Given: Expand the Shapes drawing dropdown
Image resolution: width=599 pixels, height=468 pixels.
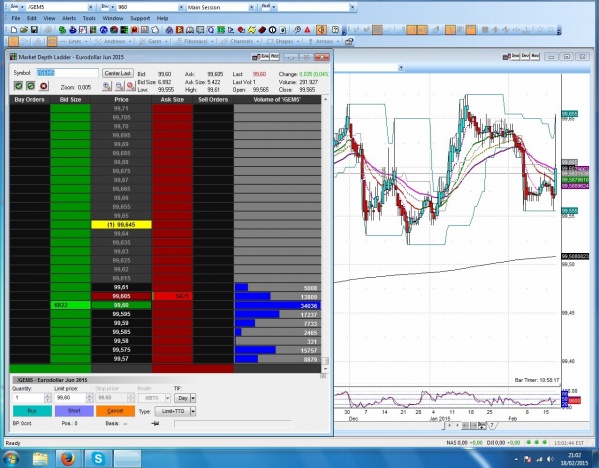Looking at the screenshot, I should 297,41.
